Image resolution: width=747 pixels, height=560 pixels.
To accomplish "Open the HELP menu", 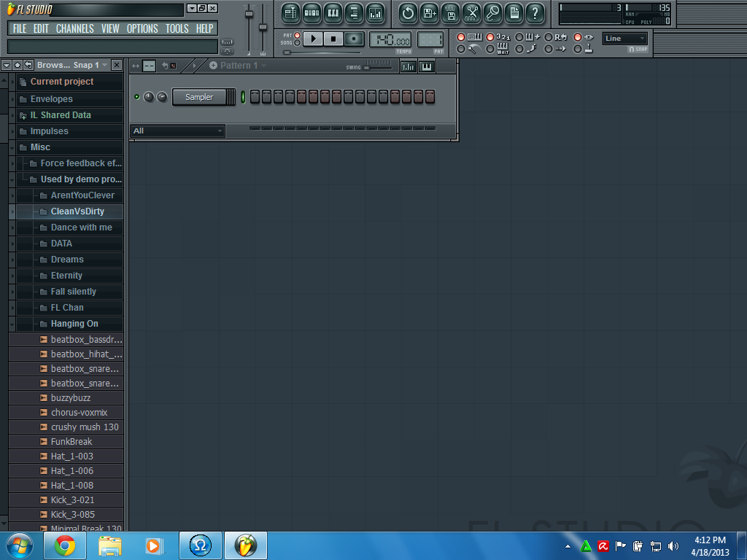I will [x=204, y=28].
